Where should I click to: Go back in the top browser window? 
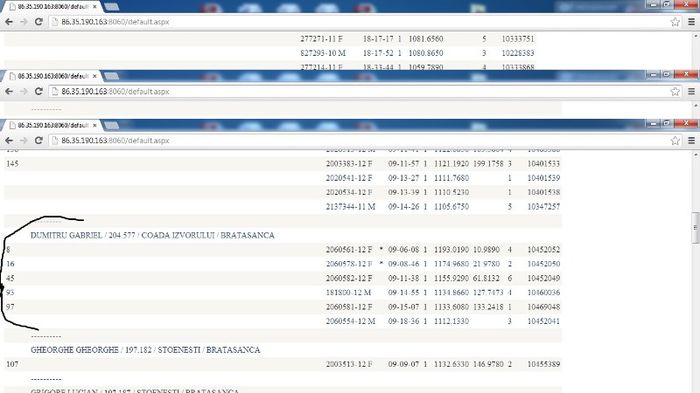click(9, 22)
